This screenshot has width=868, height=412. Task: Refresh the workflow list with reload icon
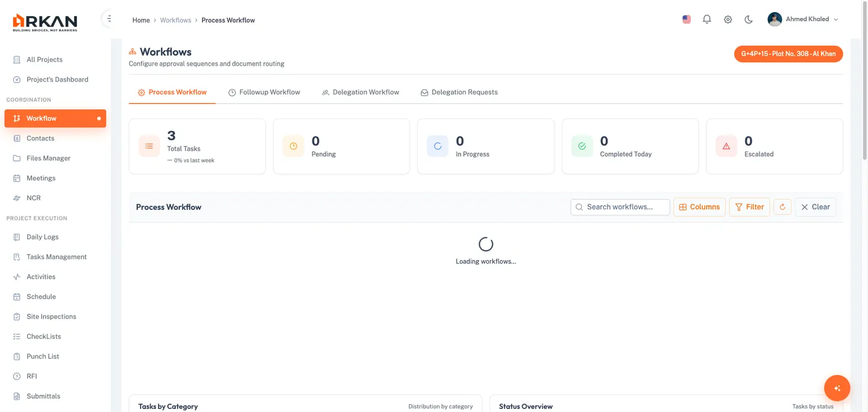click(x=782, y=207)
